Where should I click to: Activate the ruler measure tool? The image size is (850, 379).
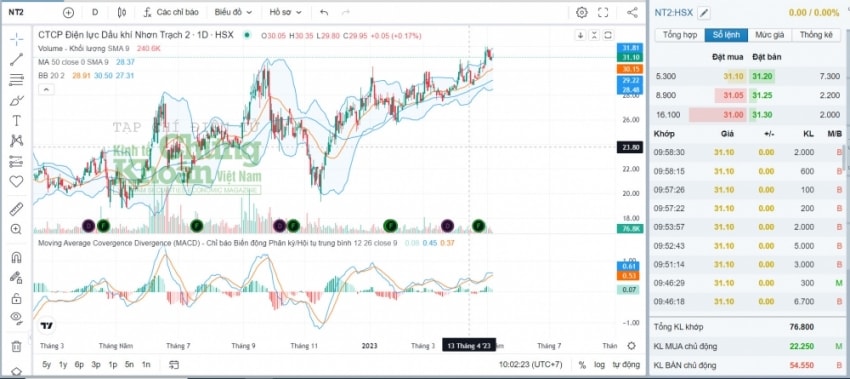coord(16,209)
